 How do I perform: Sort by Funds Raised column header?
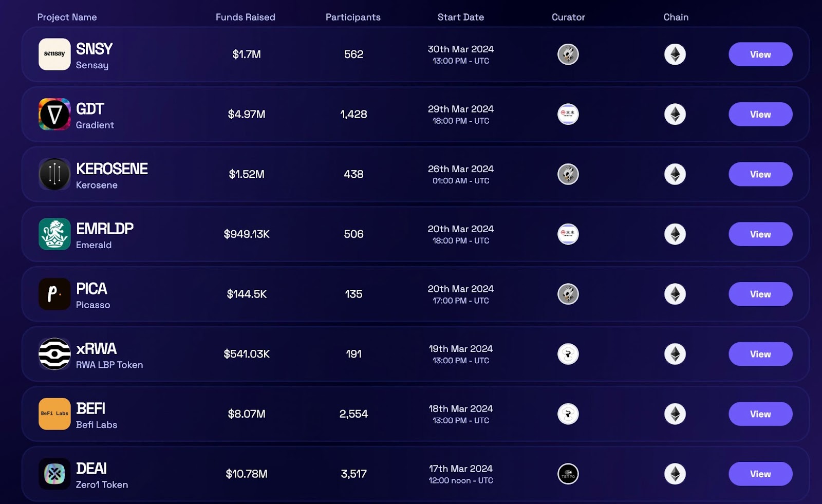click(246, 17)
